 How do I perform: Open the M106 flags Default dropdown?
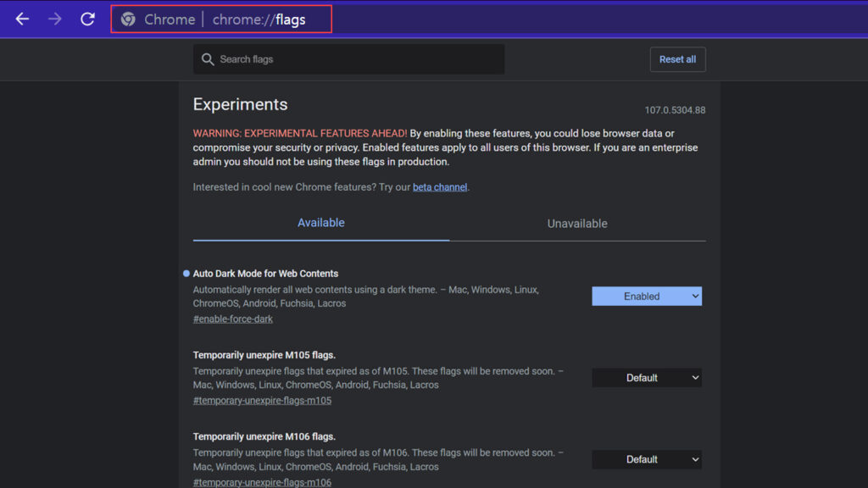click(x=647, y=459)
